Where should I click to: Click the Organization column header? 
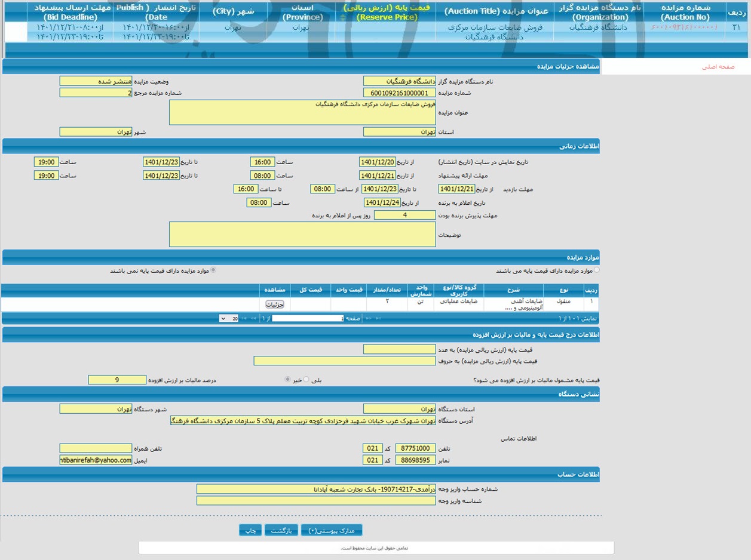[x=599, y=12]
